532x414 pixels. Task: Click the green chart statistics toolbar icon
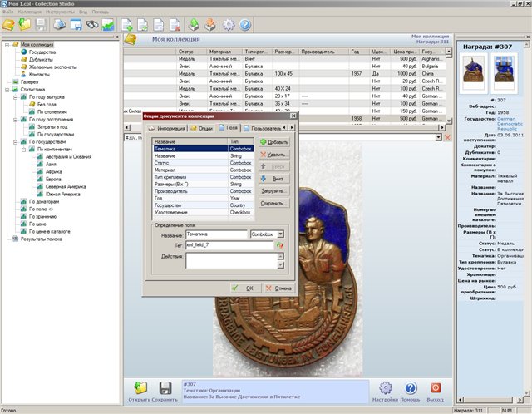[108, 25]
